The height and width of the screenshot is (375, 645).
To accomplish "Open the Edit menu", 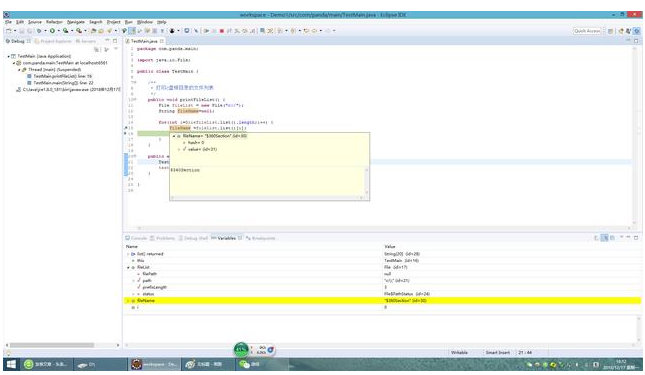I will tap(20, 22).
